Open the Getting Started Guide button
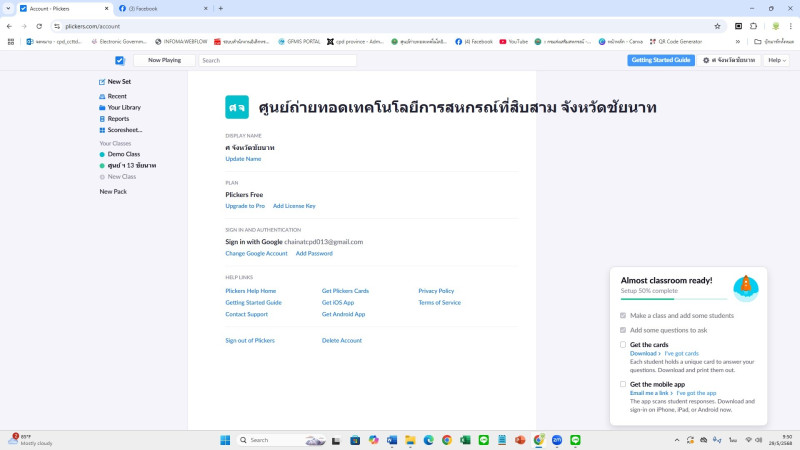800x450 pixels. [x=661, y=60]
